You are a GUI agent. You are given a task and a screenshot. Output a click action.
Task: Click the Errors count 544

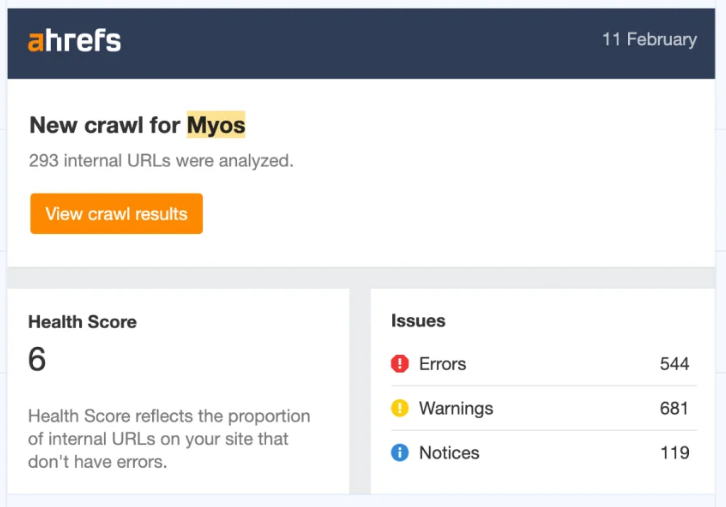point(675,363)
